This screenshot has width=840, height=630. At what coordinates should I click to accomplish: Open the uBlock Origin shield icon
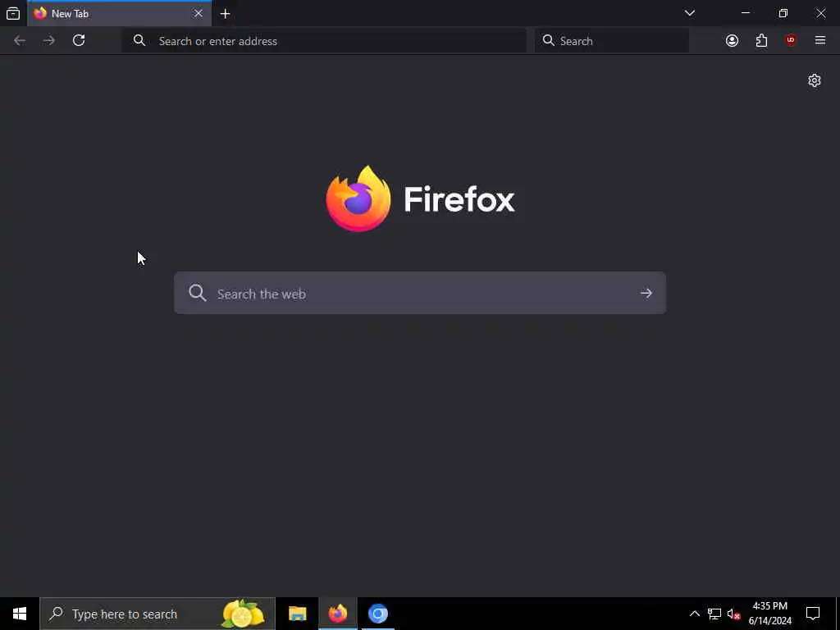point(791,41)
